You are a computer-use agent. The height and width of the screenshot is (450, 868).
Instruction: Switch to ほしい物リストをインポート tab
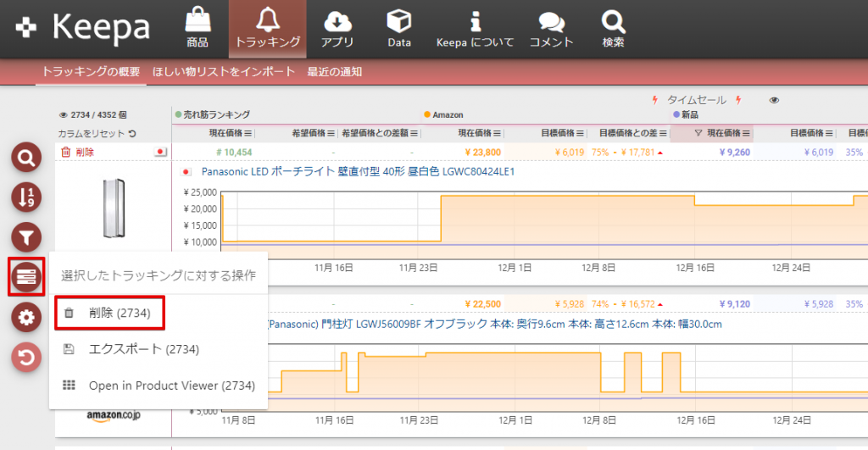coord(224,72)
